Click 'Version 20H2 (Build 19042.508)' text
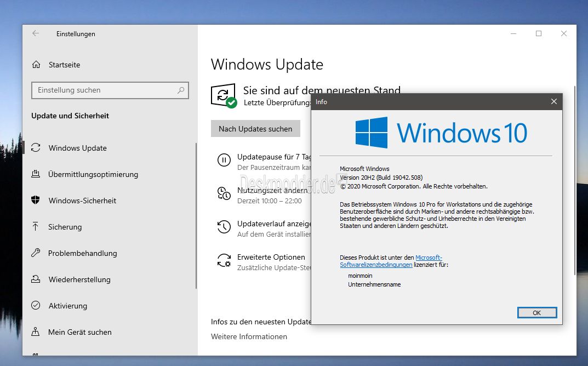Screen dimensions: 588x366 [x=381, y=178]
